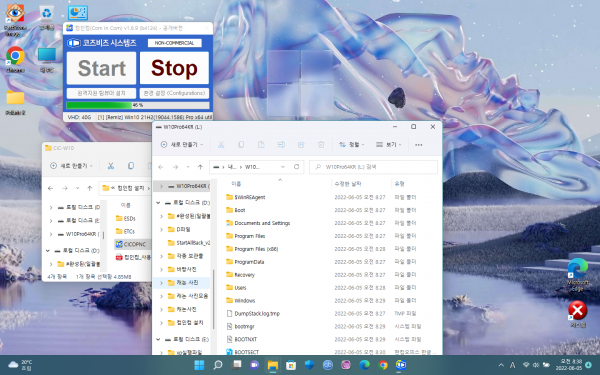Viewport: 600px width, 375px height.
Task: Open the Configurations settings button
Action: tap(174, 93)
